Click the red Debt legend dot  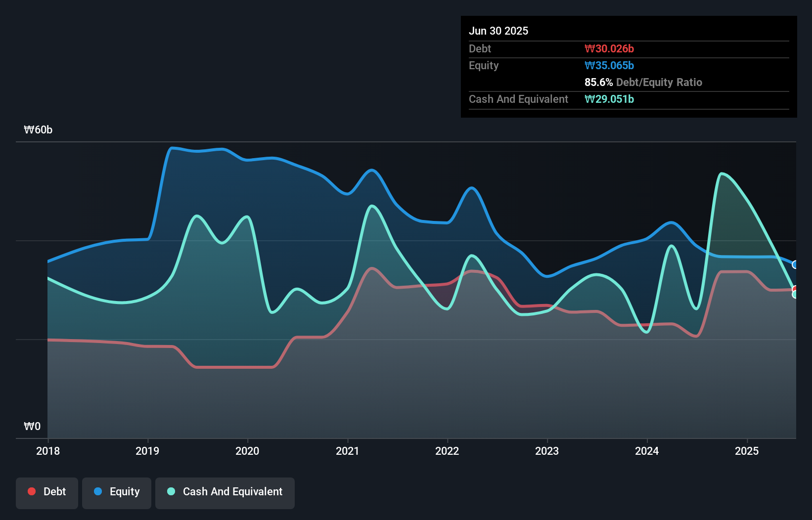click(x=31, y=491)
